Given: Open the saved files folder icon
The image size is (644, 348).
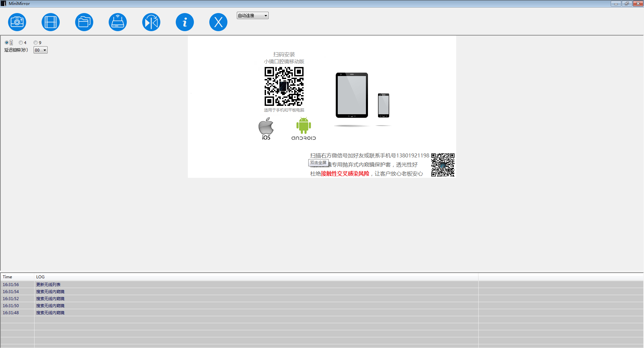Looking at the screenshot, I should pyautogui.click(x=84, y=22).
